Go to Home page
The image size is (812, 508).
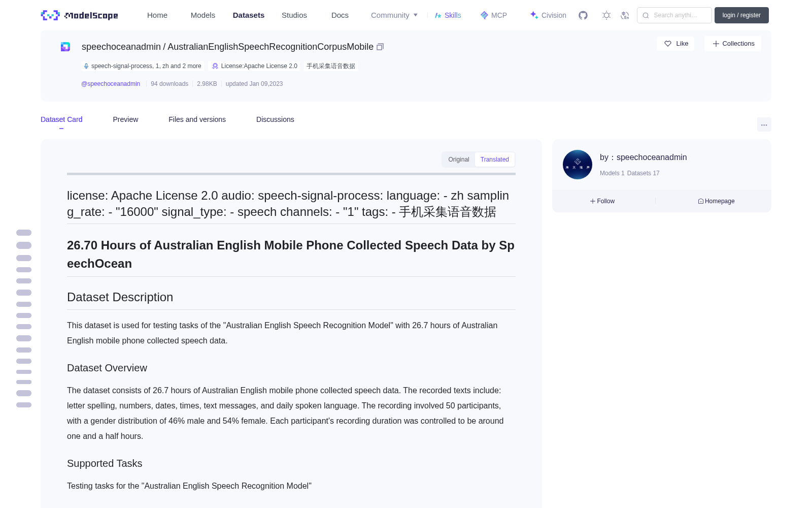pos(157,15)
